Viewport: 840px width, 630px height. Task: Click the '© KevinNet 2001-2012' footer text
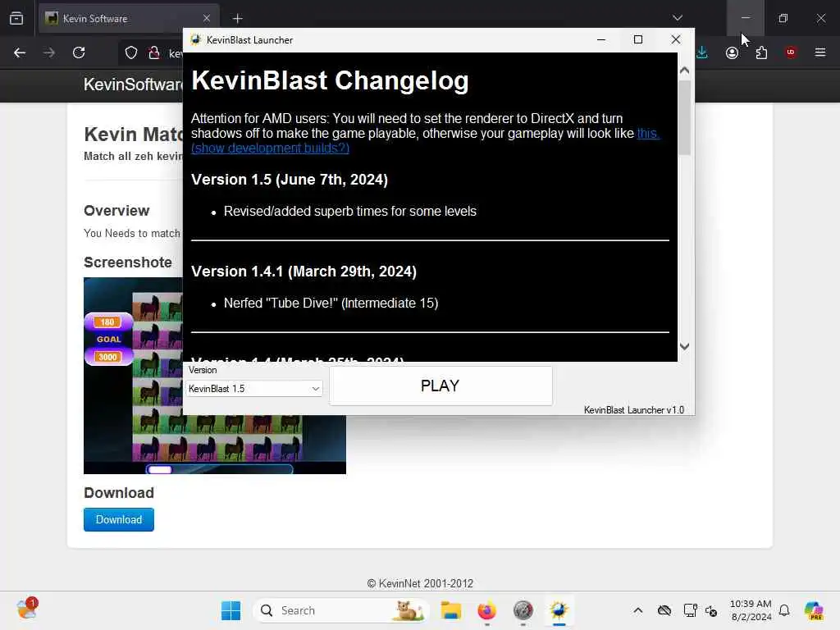420,583
